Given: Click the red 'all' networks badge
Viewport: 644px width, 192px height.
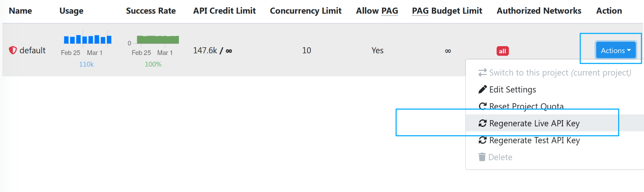Looking at the screenshot, I should tap(503, 51).
